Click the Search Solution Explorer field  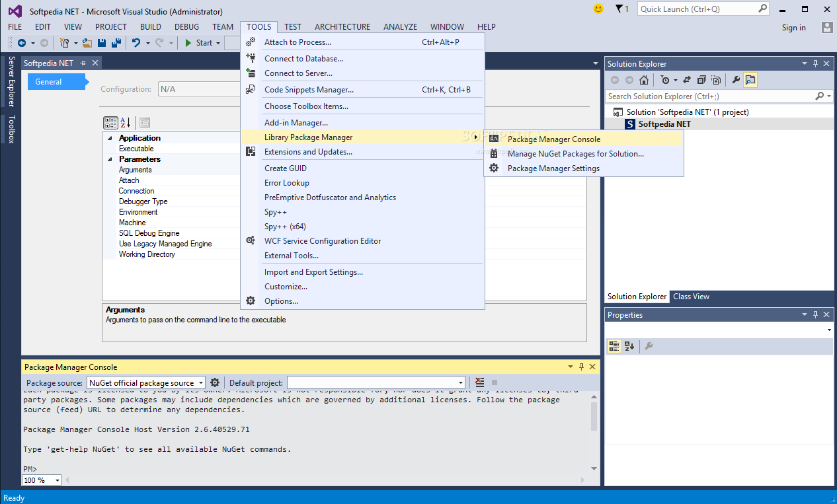pos(710,96)
